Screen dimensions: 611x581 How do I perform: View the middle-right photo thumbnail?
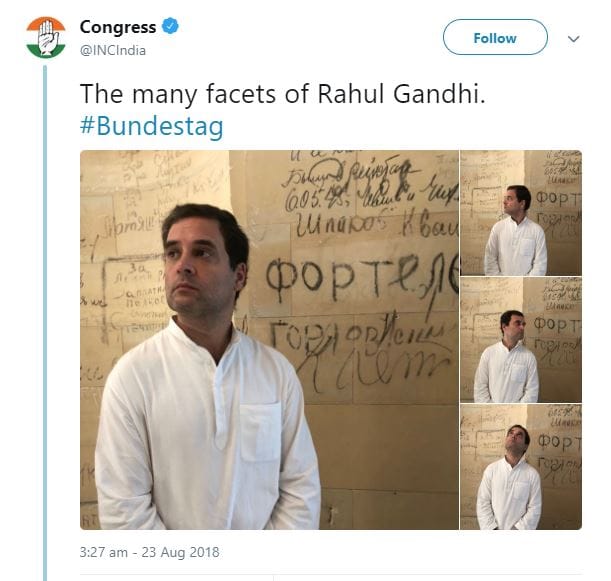[520, 340]
